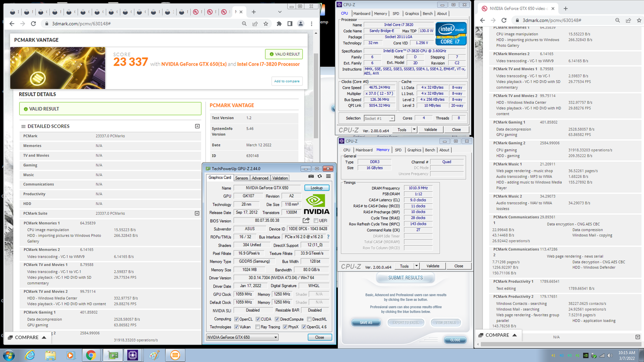Toggle CUDA checkbox in GPU-Z
The image size is (644, 362).
(258, 319)
